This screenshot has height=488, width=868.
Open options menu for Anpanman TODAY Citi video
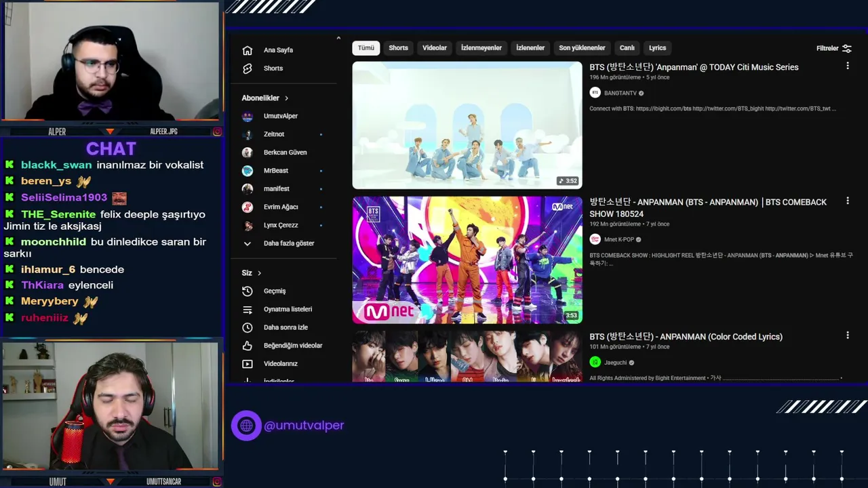(x=847, y=66)
